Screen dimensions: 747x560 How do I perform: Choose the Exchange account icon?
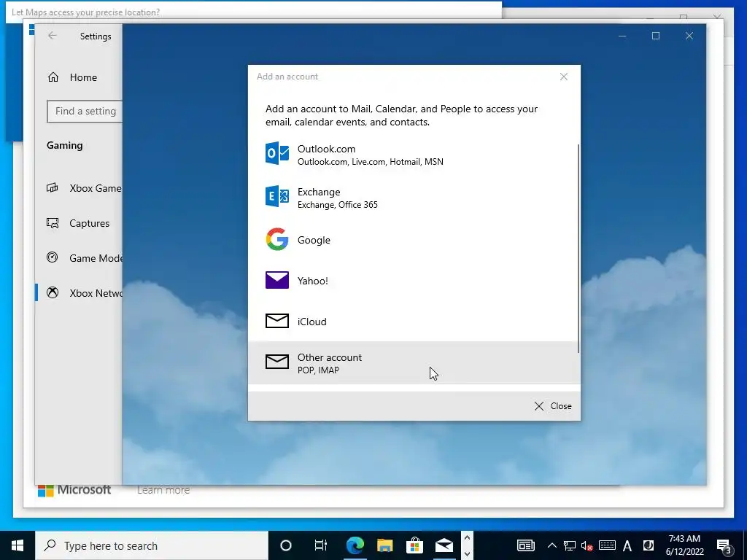coord(276,196)
